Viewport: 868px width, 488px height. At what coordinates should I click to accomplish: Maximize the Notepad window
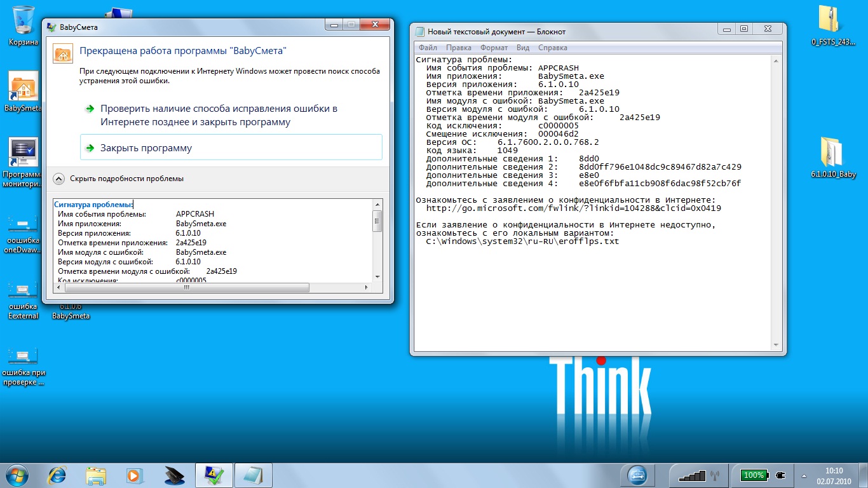click(744, 29)
